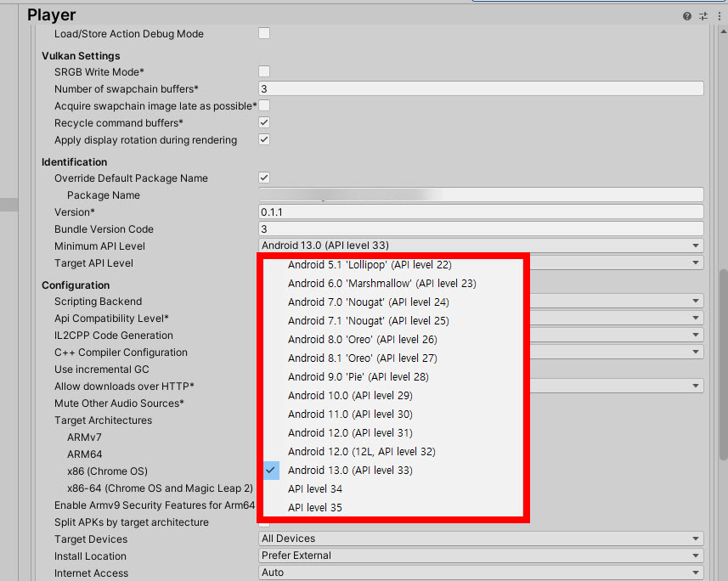Uncheck Apply display rotation during rendering

pyautogui.click(x=264, y=140)
